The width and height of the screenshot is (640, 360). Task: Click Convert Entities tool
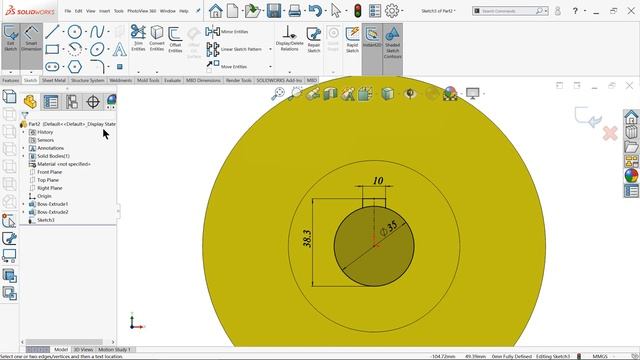tap(157, 38)
